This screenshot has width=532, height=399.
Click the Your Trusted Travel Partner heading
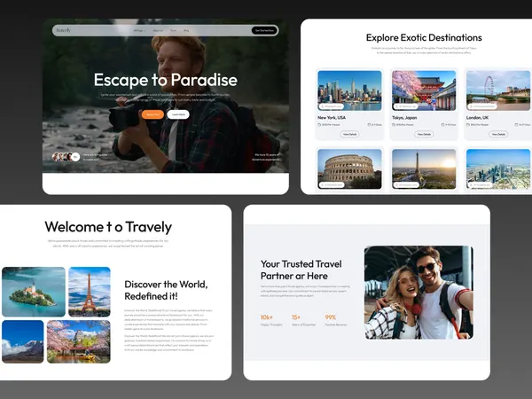(301, 270)
